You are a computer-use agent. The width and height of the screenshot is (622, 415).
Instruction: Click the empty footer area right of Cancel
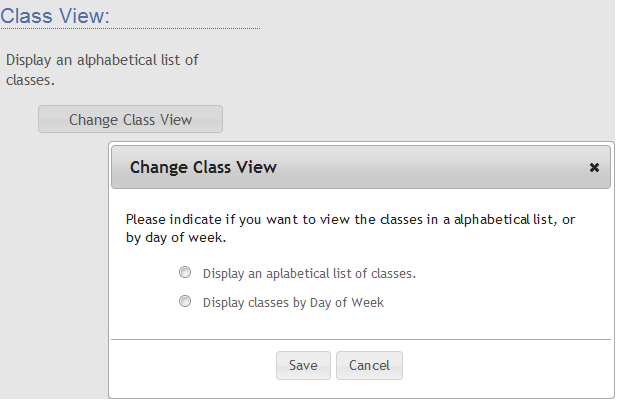[x=500, y=366]
